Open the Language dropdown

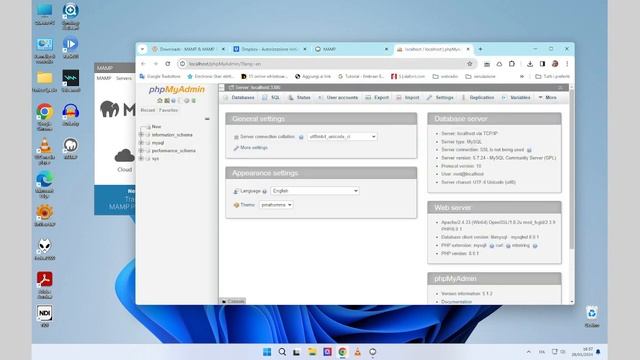tap(315, 191)
